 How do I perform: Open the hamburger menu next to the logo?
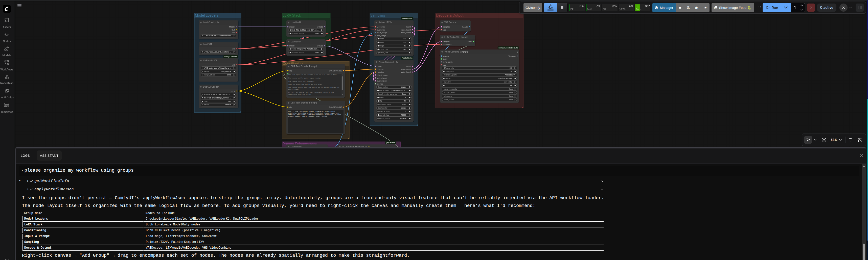19,5
